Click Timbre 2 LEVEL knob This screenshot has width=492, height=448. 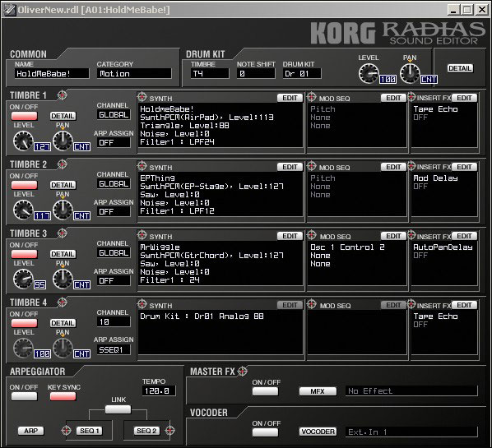tap(23, 210)
